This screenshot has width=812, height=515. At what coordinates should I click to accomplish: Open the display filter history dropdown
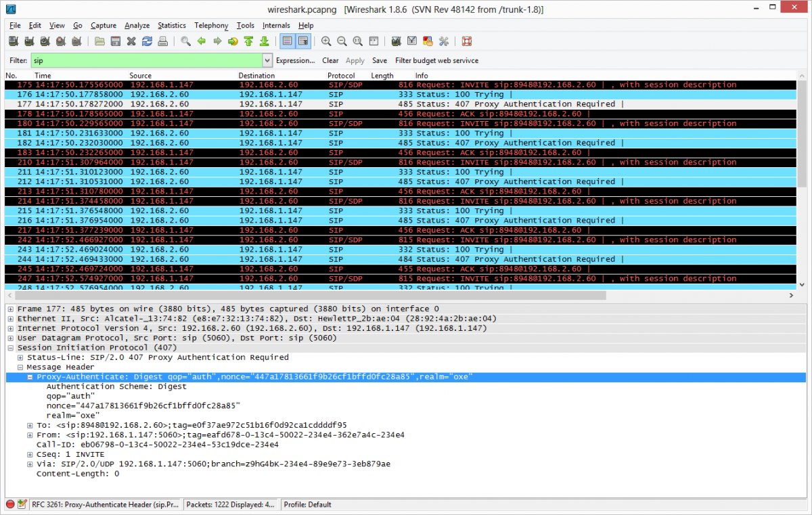coord(267,60)
